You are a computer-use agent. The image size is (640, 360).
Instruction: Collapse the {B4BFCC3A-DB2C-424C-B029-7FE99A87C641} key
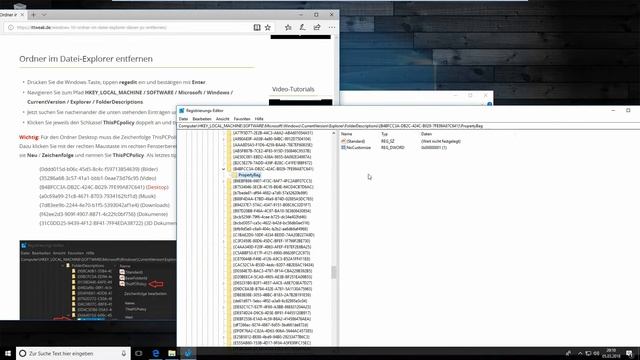pyautogui.click(x=224, y=169)
